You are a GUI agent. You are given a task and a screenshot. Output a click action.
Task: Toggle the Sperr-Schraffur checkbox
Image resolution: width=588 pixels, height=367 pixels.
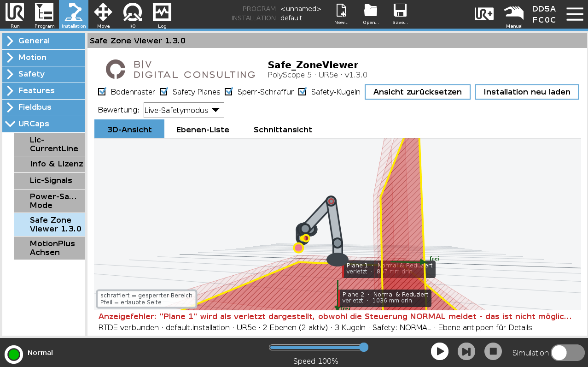coord(229,92)
